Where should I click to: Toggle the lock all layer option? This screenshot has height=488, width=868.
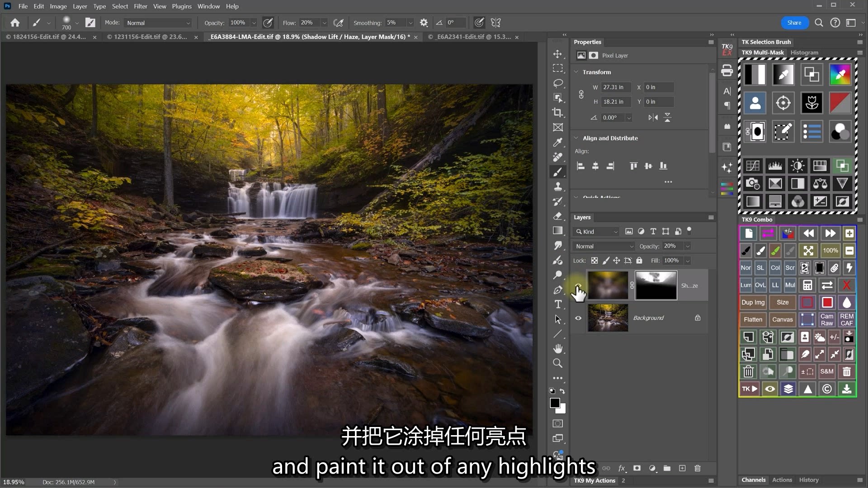point(639,260)
